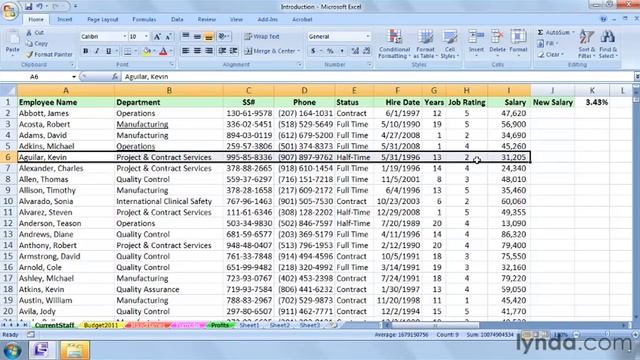Toggle bold formatting
This screenshot has width=640, height=360.
coord(86,51)
